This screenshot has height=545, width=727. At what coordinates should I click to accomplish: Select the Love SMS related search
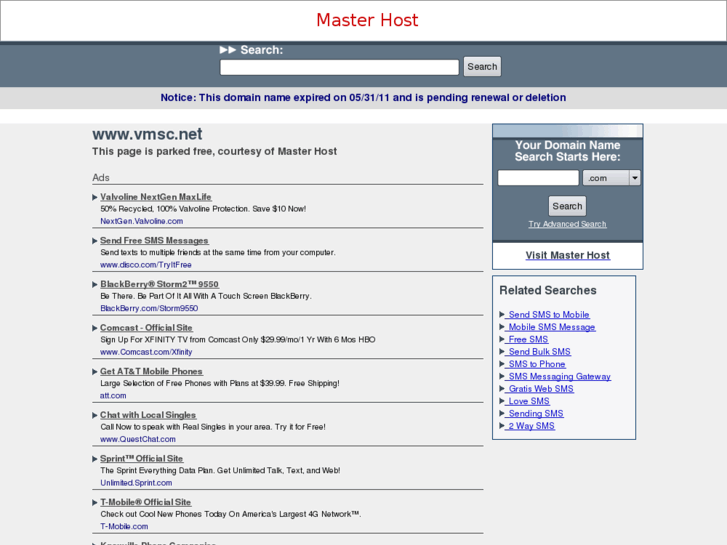pyautogui.click(x=528, y=401)
